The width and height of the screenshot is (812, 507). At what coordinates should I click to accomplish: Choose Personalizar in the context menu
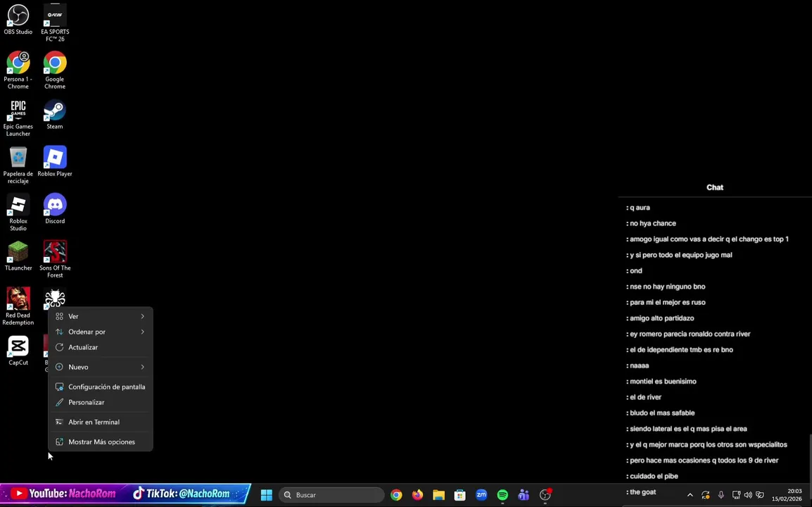pos(101,402)
